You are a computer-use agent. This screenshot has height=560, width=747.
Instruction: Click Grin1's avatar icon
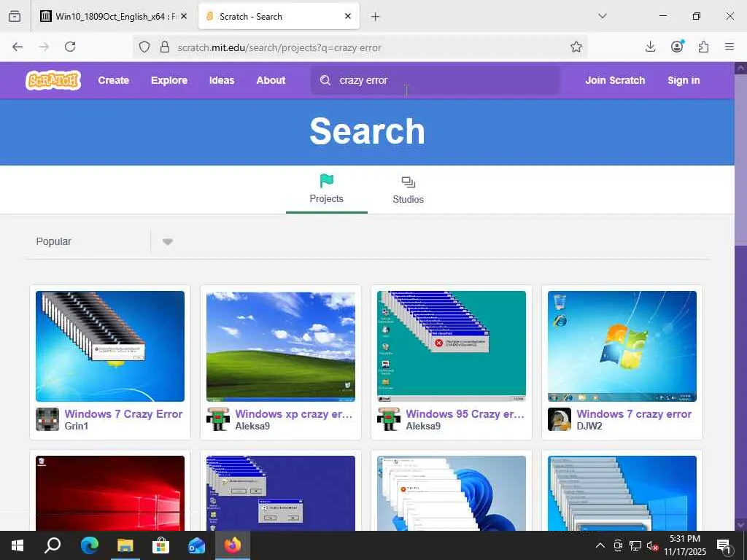click(x=47, y=419)
